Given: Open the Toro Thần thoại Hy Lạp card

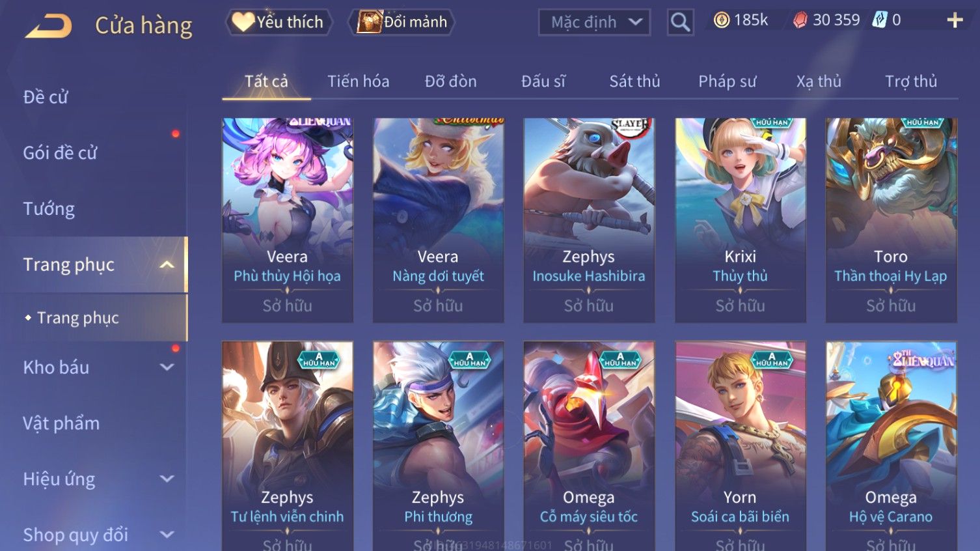Looking at the screenshot, I should pos(891,220).
